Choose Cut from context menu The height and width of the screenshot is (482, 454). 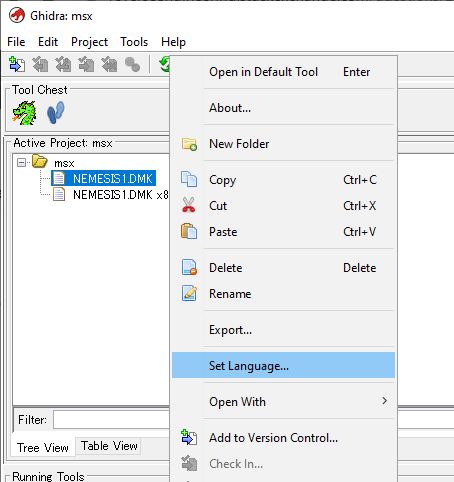(x=284, y=206)
